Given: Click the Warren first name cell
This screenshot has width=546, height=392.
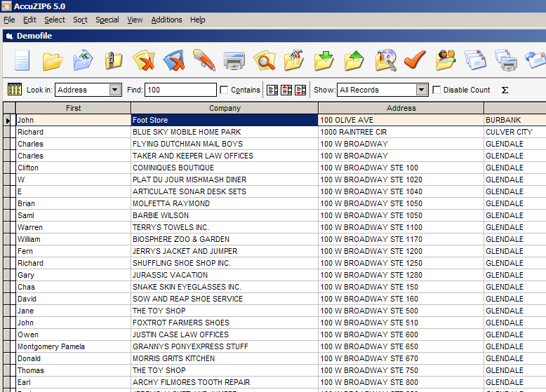Looking at the screenshot, I should coord(74,227).
